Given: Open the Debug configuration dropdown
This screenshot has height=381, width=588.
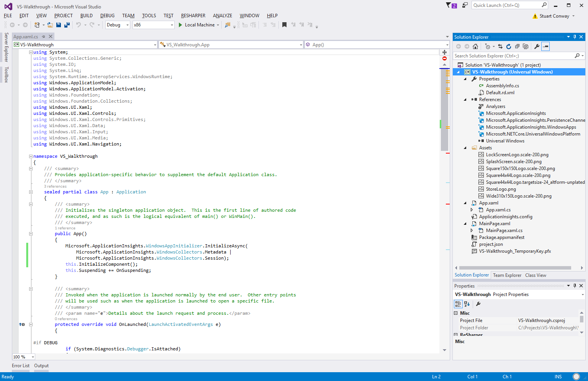Looking at the screenshot, I should (x=118, y=25).
